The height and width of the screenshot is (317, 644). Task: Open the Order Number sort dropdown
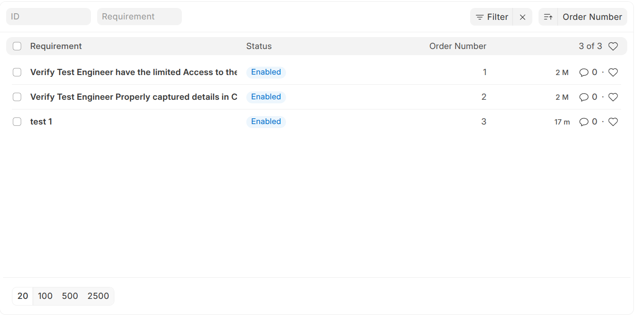tap(592, 17)
